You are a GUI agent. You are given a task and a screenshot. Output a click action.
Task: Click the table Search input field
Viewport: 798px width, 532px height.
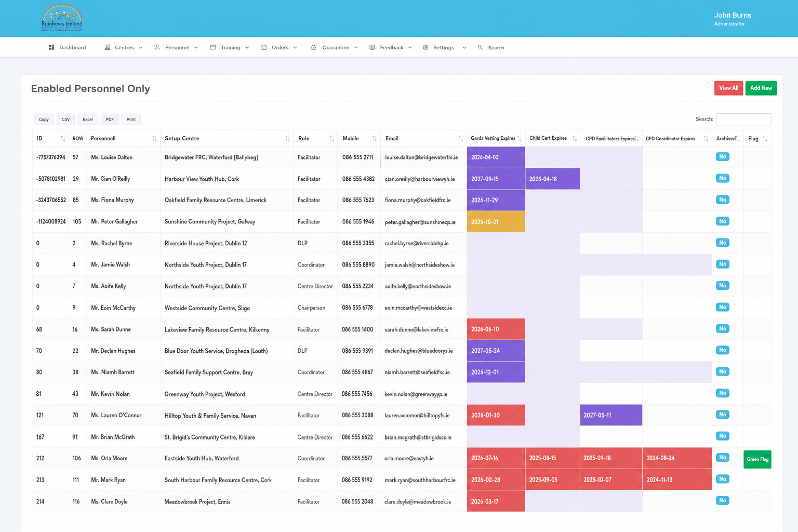743,119
